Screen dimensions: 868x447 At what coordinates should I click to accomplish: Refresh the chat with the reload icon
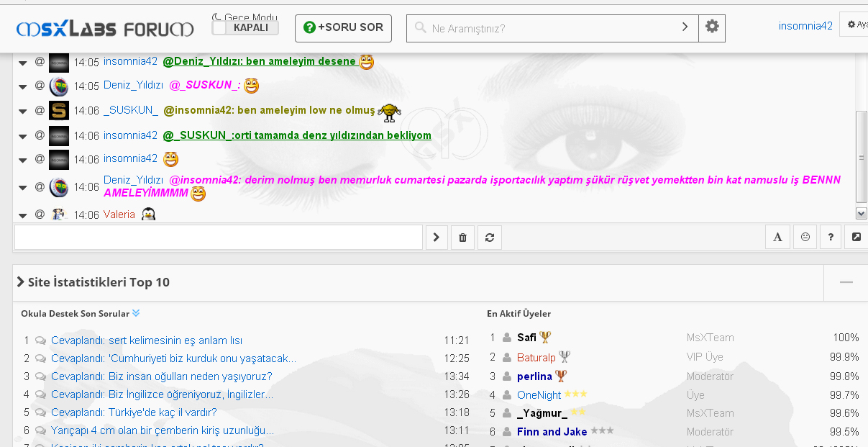[x=490, y=238]
